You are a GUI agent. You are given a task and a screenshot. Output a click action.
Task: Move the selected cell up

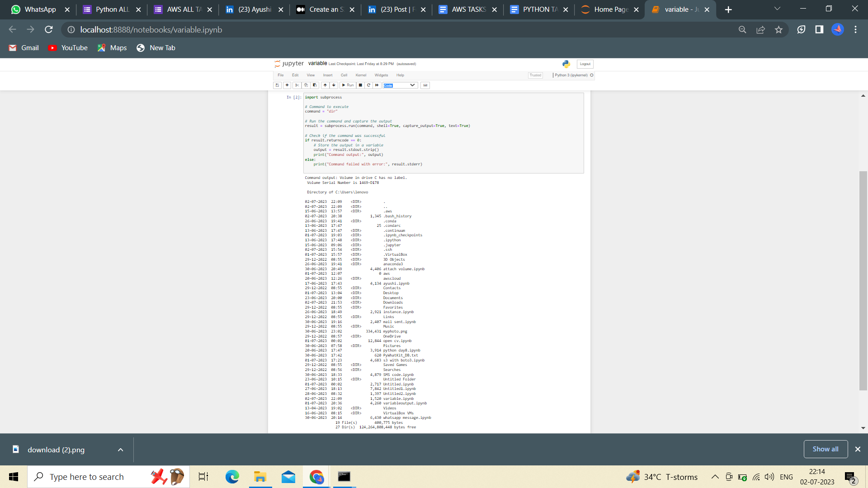pos(325,85)
